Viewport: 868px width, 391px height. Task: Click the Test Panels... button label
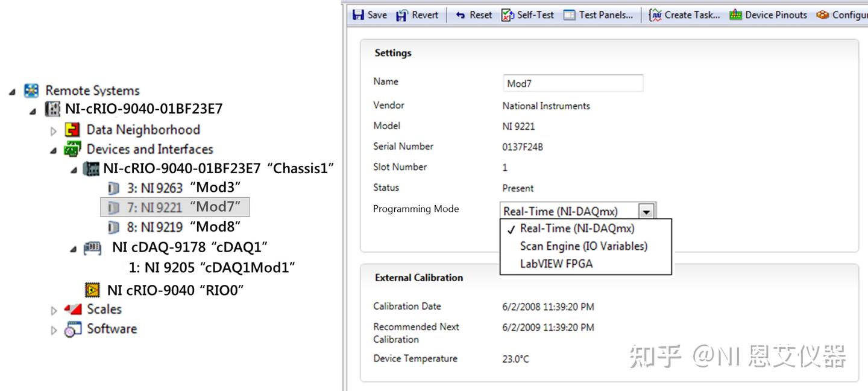(x=606, y=15)
